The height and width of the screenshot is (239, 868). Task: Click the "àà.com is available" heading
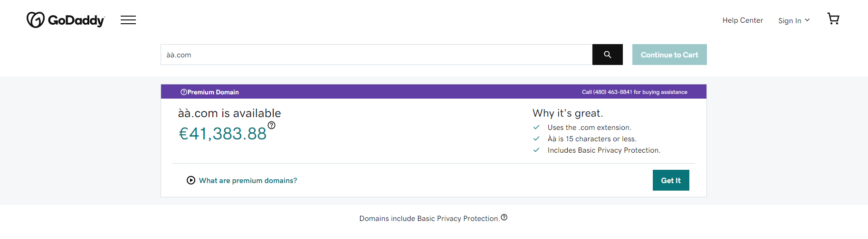tap(229, 113)
